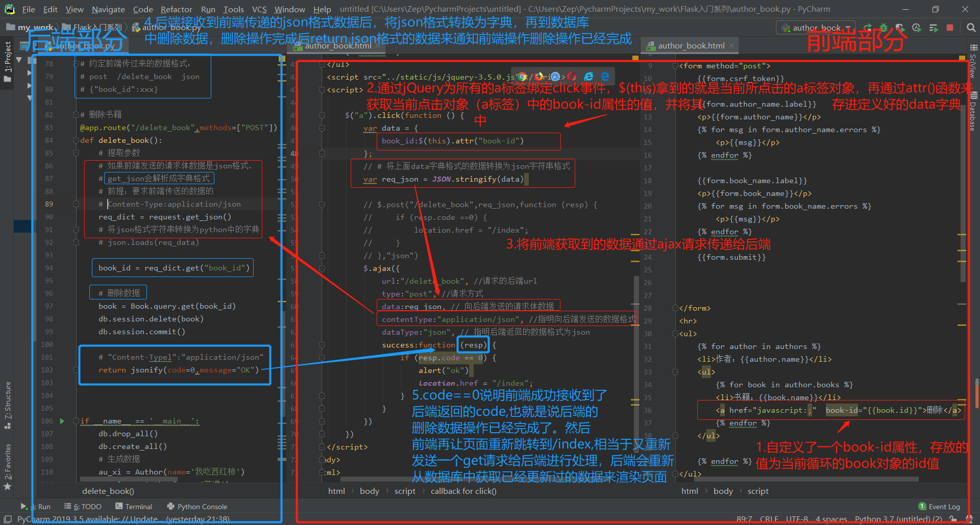Close the right author_book.html tab

click(x=731, y=45)
